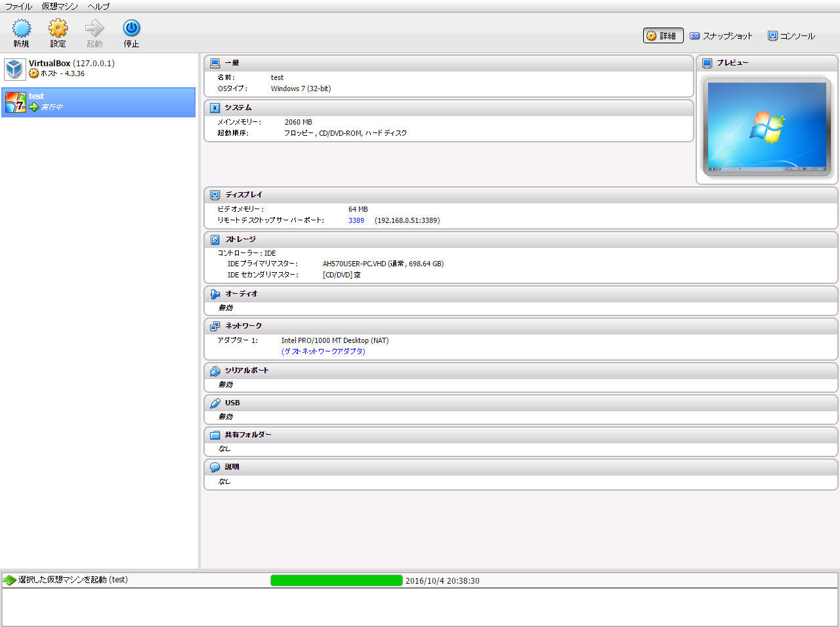Select the test virtual machine
The width and height of the screenshot is (840, 627).
click(x=98, y=101)
